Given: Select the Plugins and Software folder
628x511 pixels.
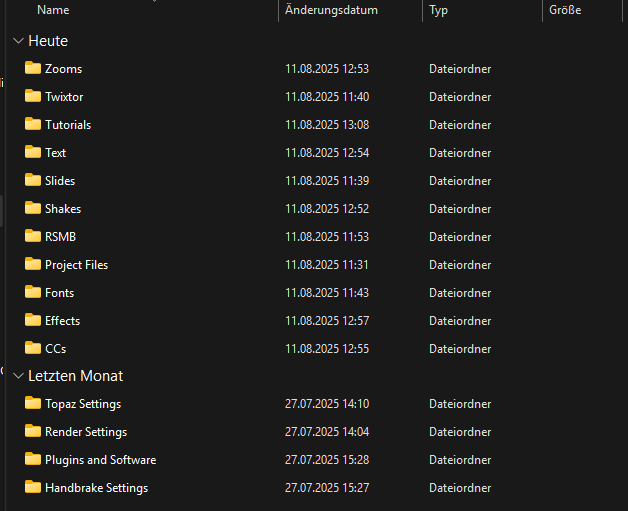Looking at the screenshot, I should (x=100, y=460).
